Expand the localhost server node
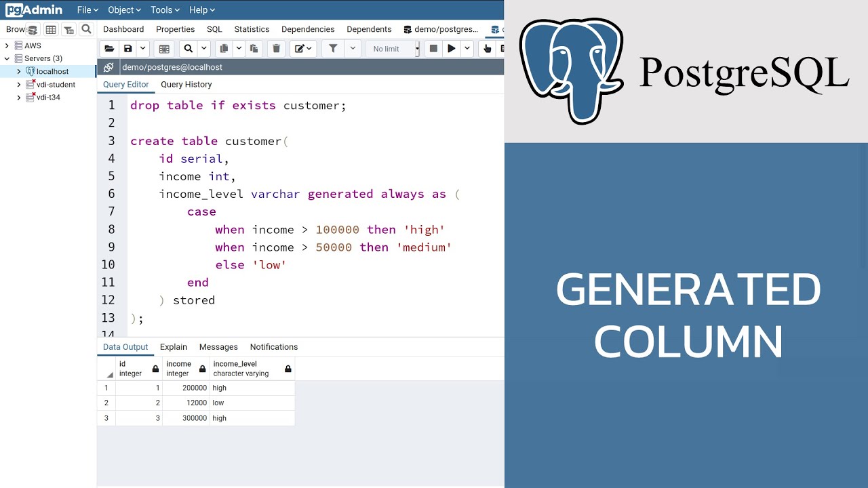This screenshot has height=488, width=868. pyautogui.click(x=19, y=71)
